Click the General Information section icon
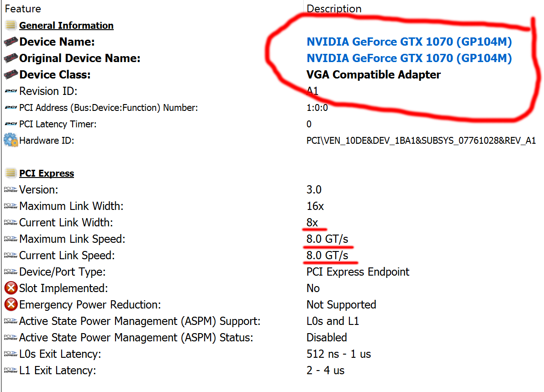544x392 pixels. (x=11, y=26)
